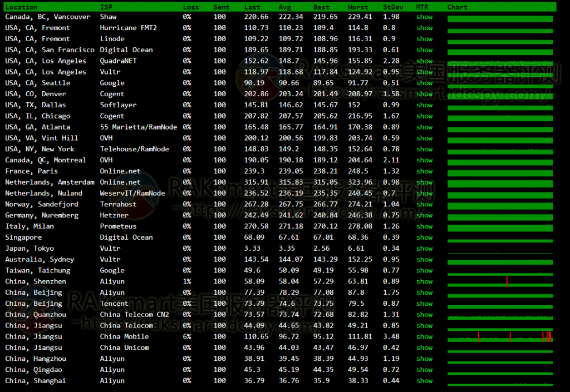Screen dimensions: 570x392
Task: Open MTR show link for Vancouver Shaw row
Action: click(424, 17)
